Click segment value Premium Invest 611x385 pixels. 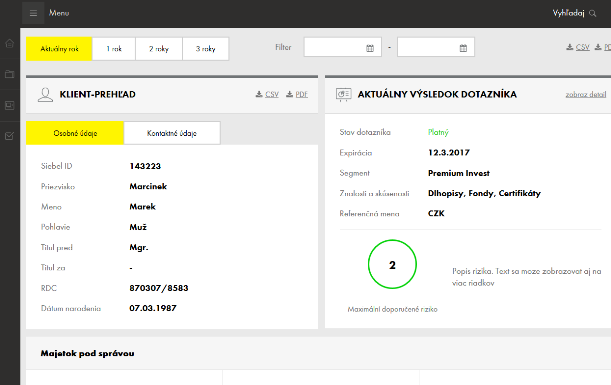459,173
